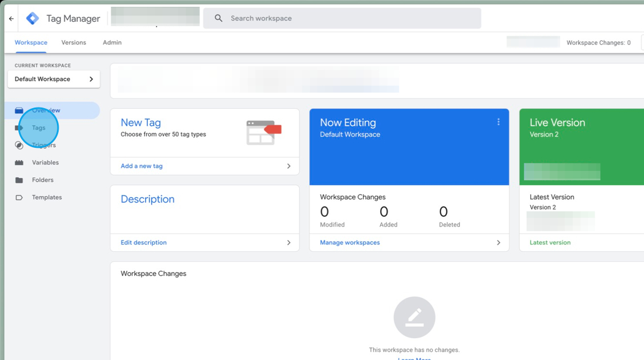Open the Admin tab
The width and height of the screenshot is (644, 360).
click(112, 42)
